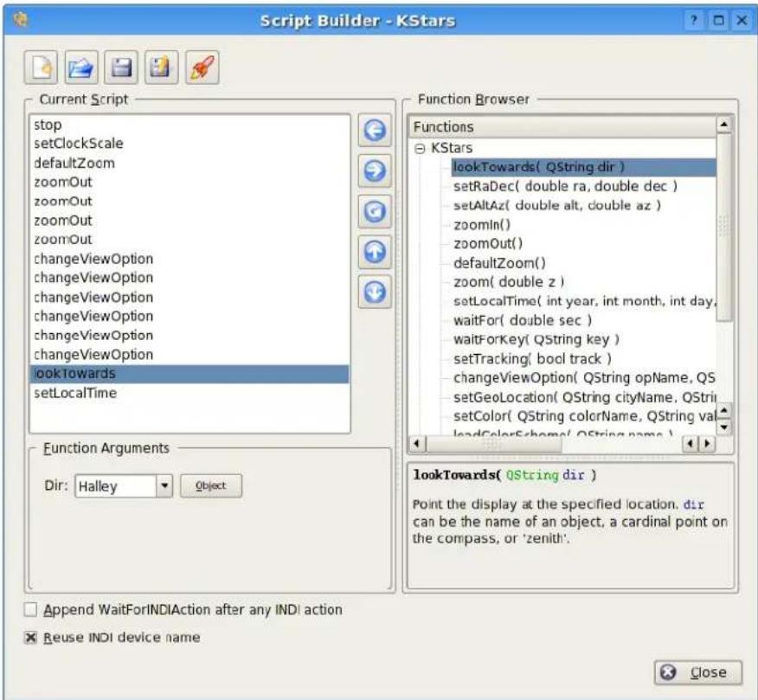
Task: Click the KStars icon in the title bar
Action: [x=20, y=20]
